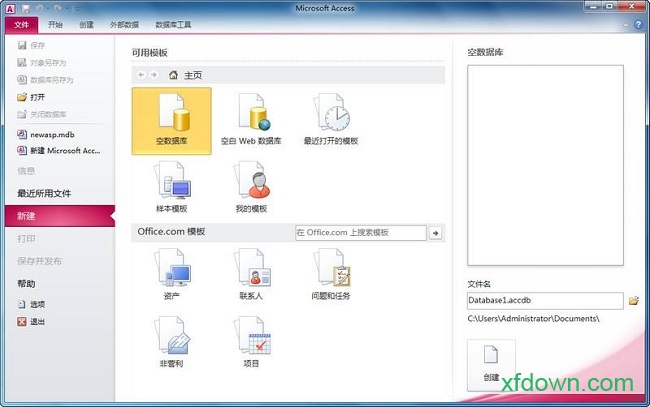
Task: Switch to the 开始 Home ribbon tab
Action: pos(55,25)
